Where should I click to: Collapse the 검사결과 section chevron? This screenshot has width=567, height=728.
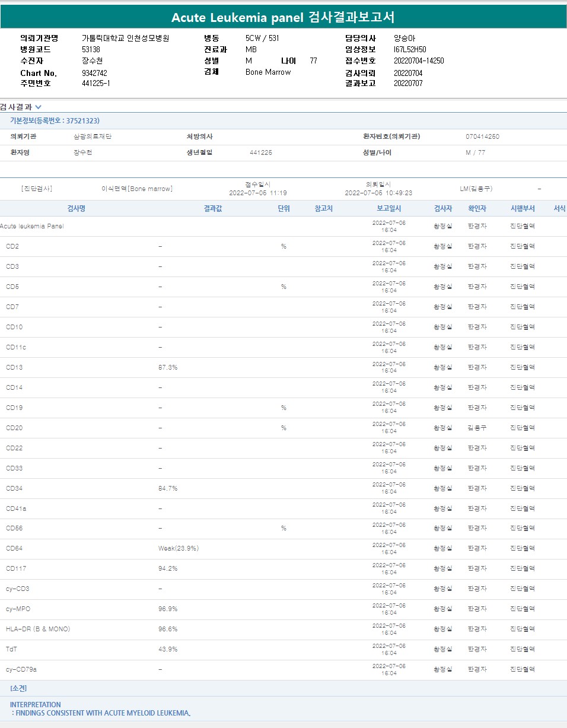[39, 107]
